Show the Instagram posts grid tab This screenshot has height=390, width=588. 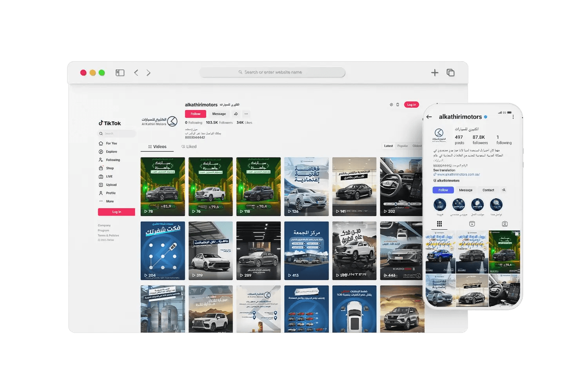click(439, 224)
